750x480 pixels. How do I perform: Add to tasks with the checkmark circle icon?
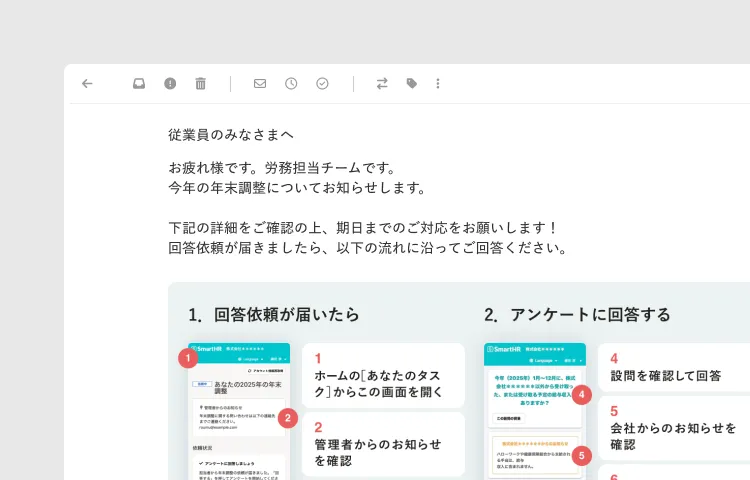[322, 84]
